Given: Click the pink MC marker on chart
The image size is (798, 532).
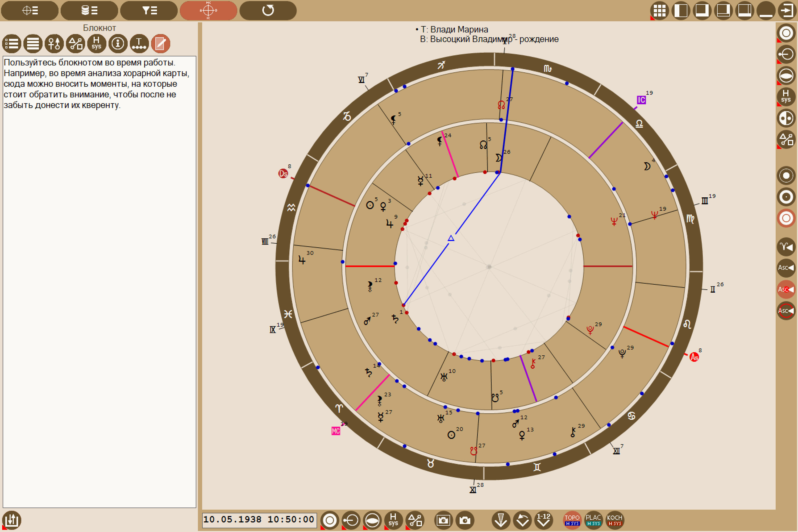Looking at the screenshot, I should [x=335, y=431].
